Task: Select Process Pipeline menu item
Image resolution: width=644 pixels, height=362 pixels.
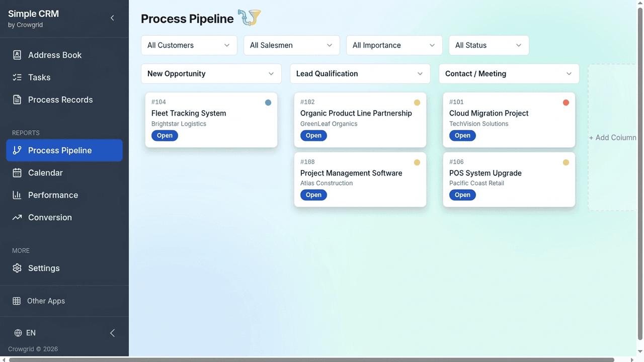Action: point(64,150)
